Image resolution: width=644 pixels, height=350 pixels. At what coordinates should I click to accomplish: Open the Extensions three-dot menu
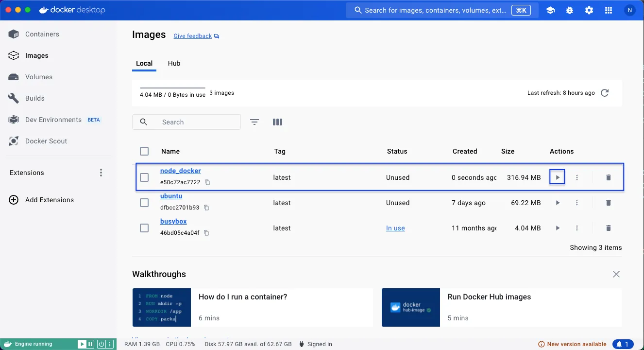101,173
